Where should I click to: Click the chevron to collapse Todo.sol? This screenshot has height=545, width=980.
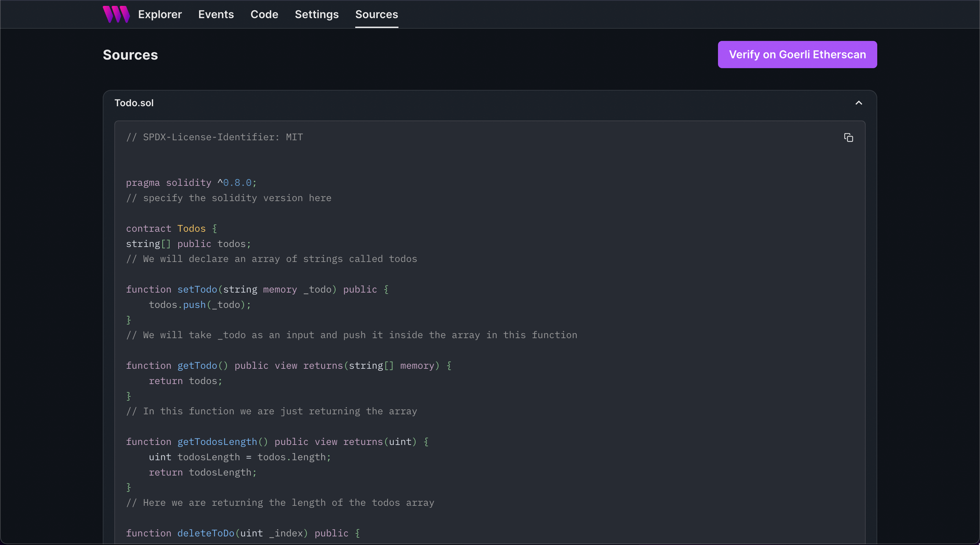[858, 103]
